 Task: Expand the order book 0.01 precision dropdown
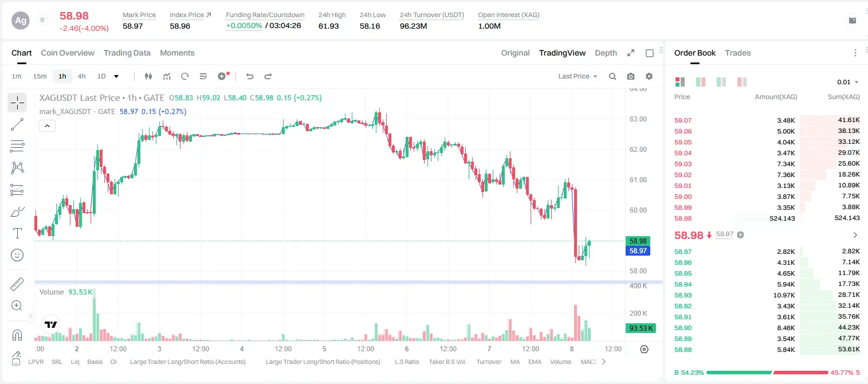pos(848,82)
